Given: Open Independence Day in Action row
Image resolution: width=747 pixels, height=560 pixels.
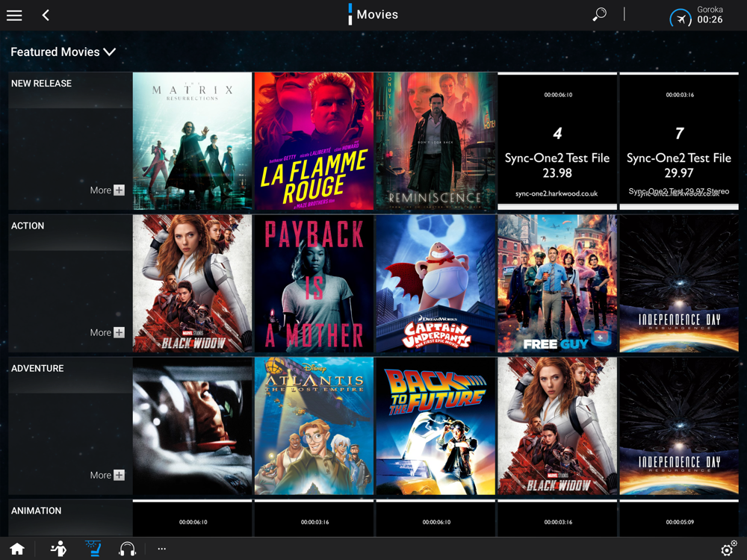Looking at the screenshot, I should (679, 283).
